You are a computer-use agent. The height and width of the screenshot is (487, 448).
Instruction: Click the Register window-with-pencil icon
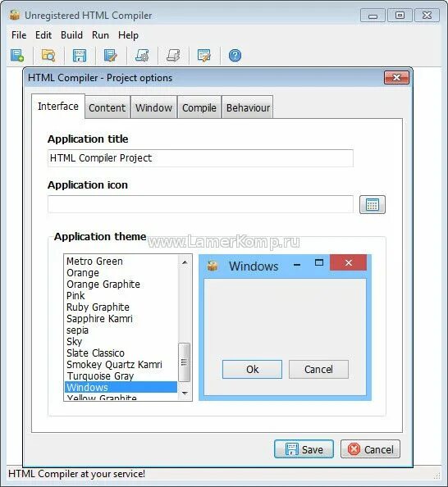pyautogui.click(x=204, y=56)
